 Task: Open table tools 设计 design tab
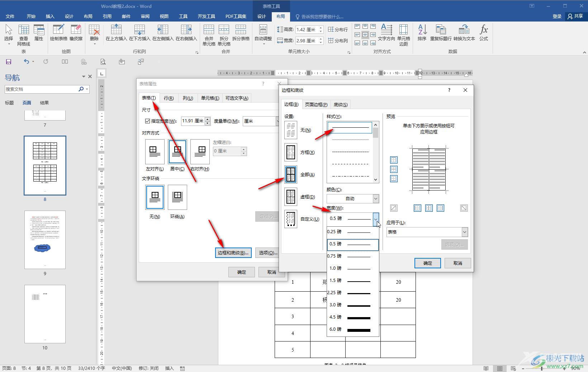[262, 17]
